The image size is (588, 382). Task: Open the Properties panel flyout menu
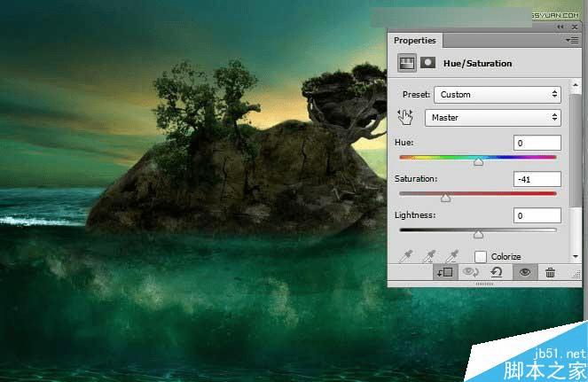(572, 40)
